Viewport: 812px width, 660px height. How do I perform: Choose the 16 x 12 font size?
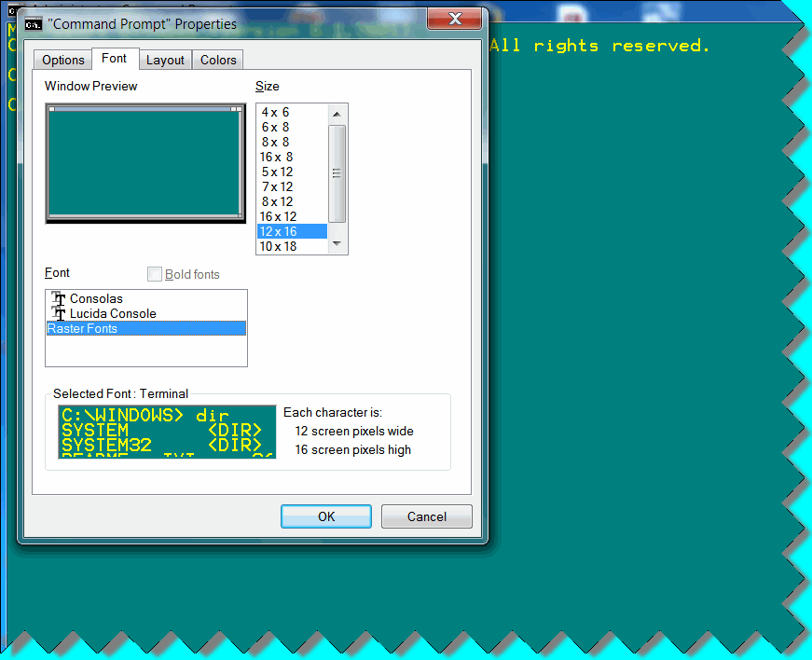(x=292, y=216)
